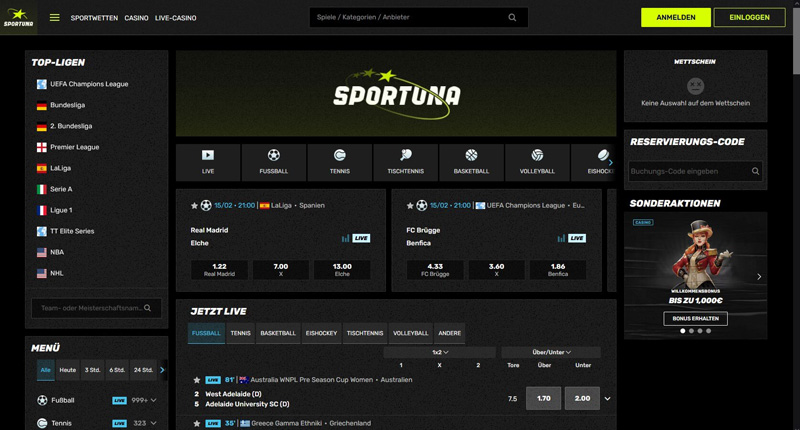The image size is (800, 430).
Task: Select the Heute time filter
Action: (67, 370)
